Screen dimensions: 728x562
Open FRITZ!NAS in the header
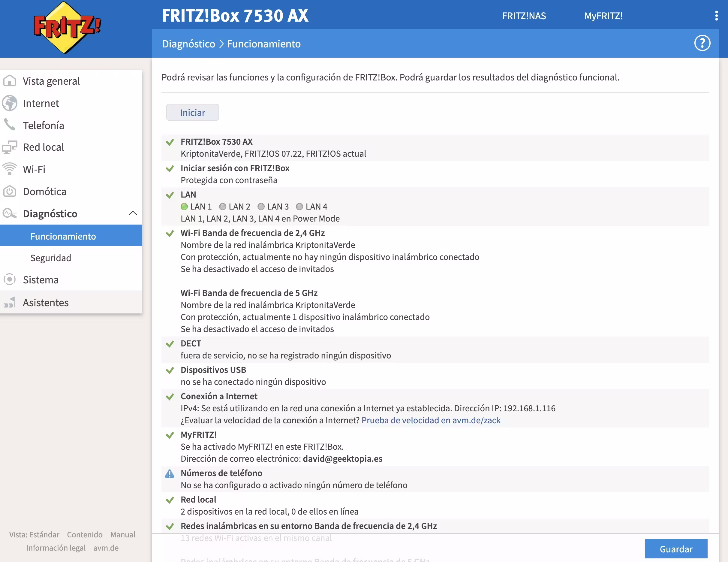(x=524, y=16)
